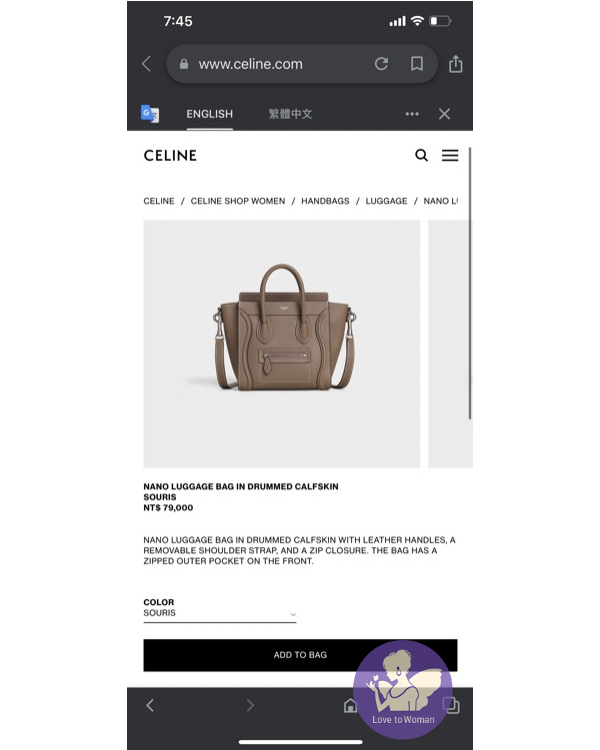
Task: Go to CELINE SHOP WOMEN breadcrumb
Action: pos(238,201)
